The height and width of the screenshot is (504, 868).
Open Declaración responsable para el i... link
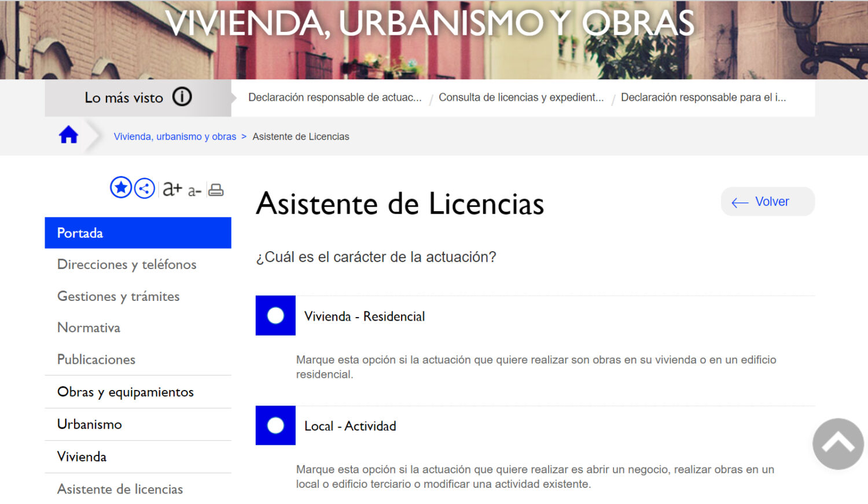click(x=703, y=98)
